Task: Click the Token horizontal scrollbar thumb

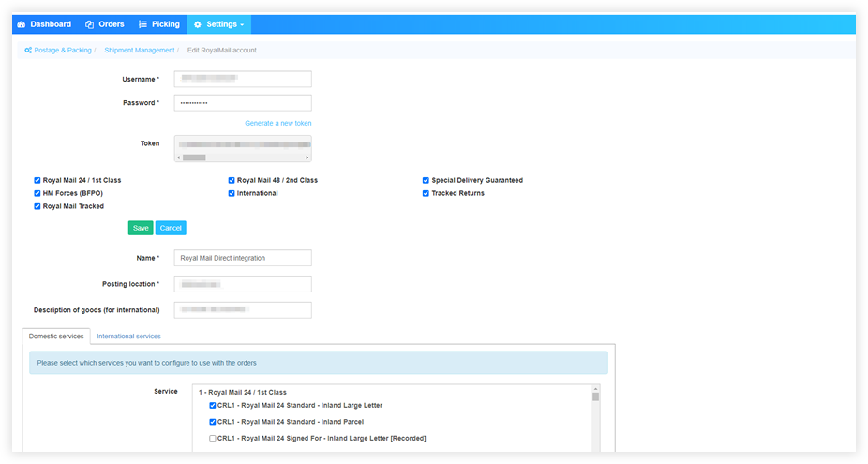Action: tap(194, 157)
